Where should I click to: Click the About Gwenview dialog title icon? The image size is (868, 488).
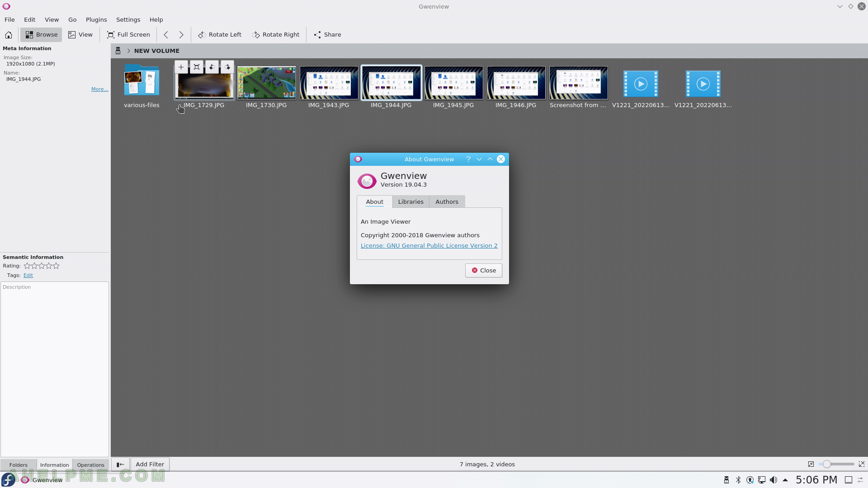(x=358, y=159)
